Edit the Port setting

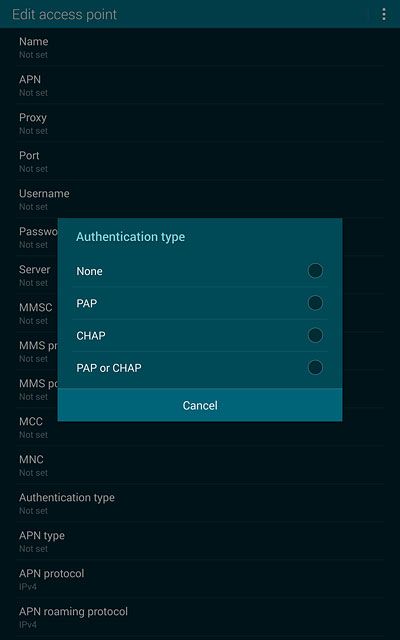[x=200, y=161]
